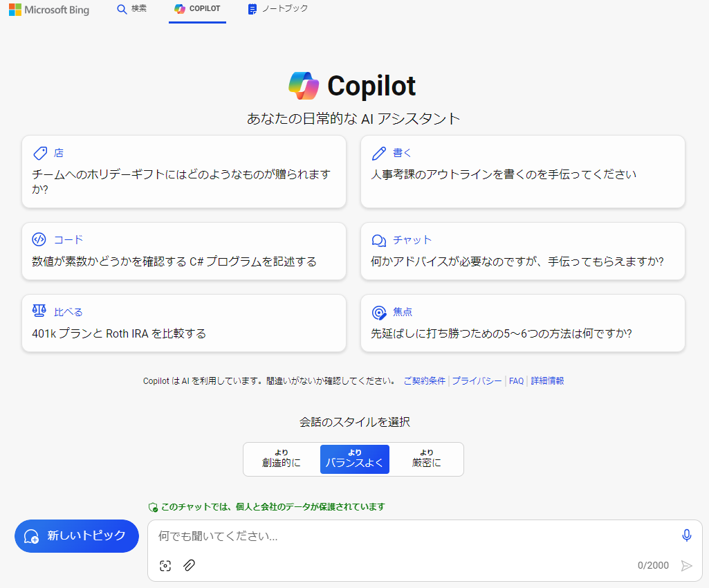Click the image search camera icon

pyautogui.click(x=165, y=566)
